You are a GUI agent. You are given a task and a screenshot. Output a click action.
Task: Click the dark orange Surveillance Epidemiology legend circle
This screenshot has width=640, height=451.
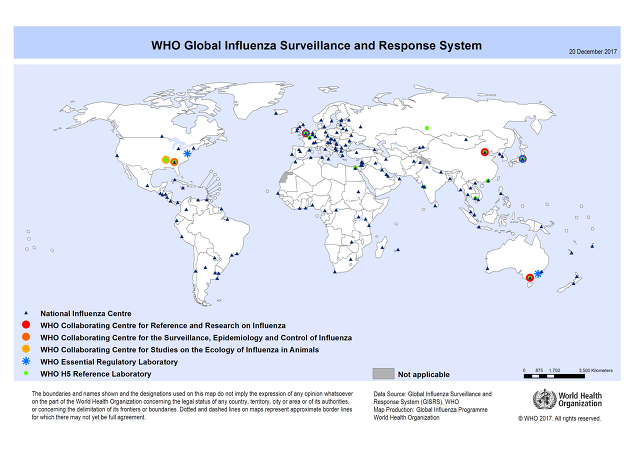coord(26,337)
